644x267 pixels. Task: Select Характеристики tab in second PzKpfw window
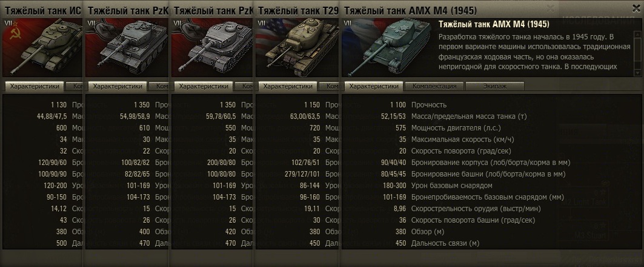click(x=204, y=86)
